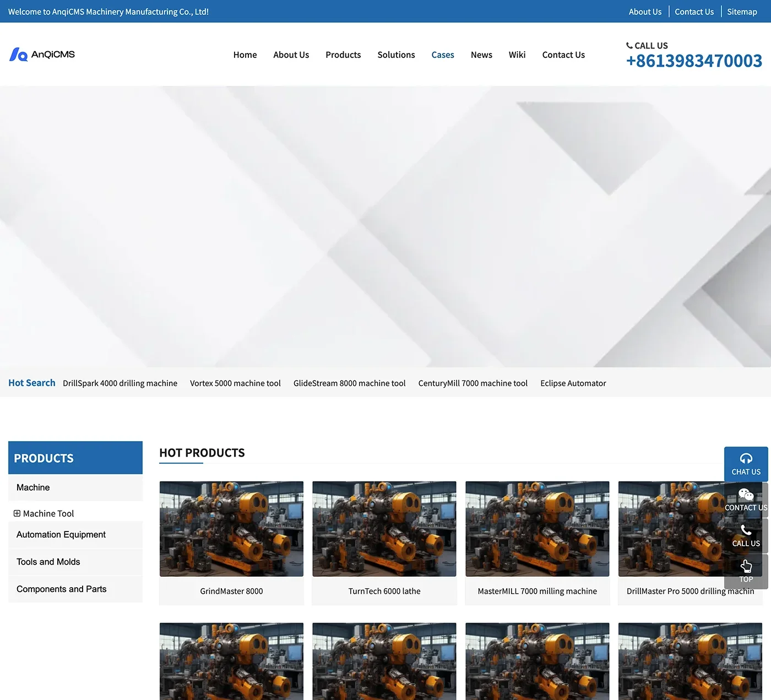This screenshot has height=700, width=771.
Task: Search Vortex 5000 machine tool
Action: [x=235, y=383]
